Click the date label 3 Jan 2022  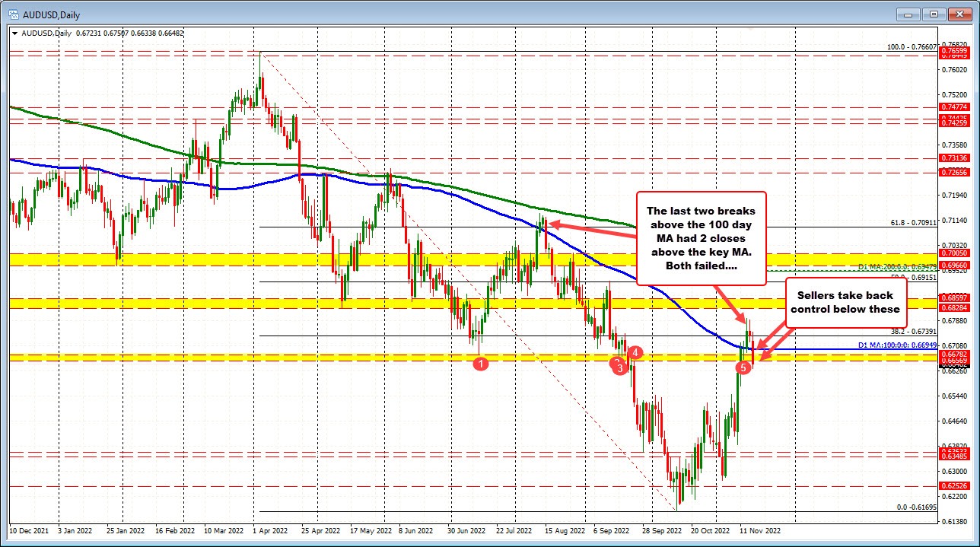(77, 530)
